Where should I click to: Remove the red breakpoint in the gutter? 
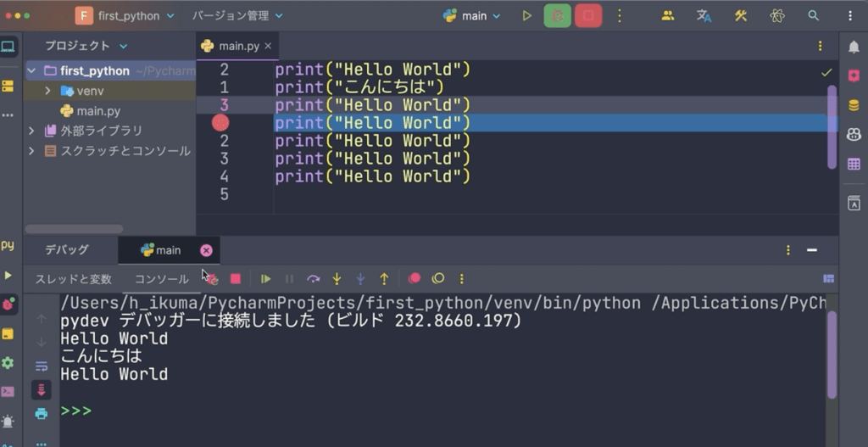coord(220,123)
